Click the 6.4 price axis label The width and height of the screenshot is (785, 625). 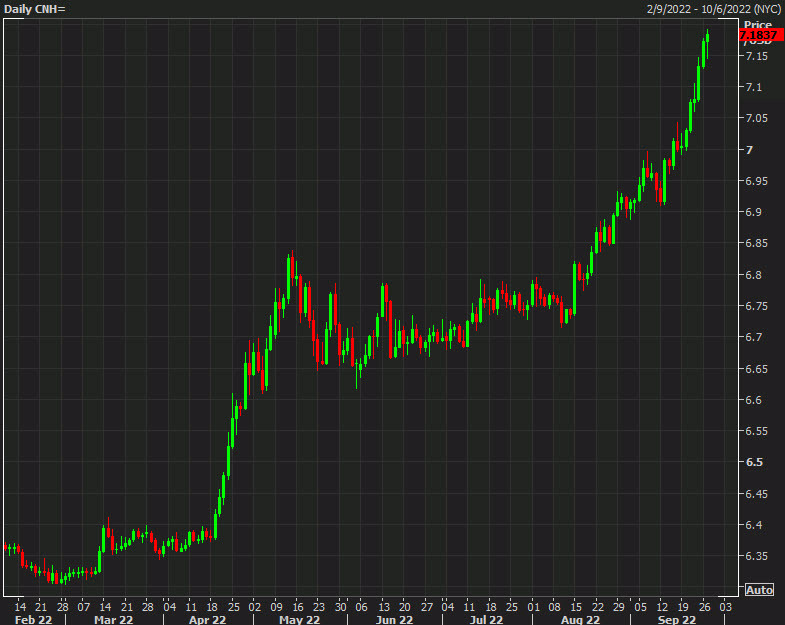753,525
